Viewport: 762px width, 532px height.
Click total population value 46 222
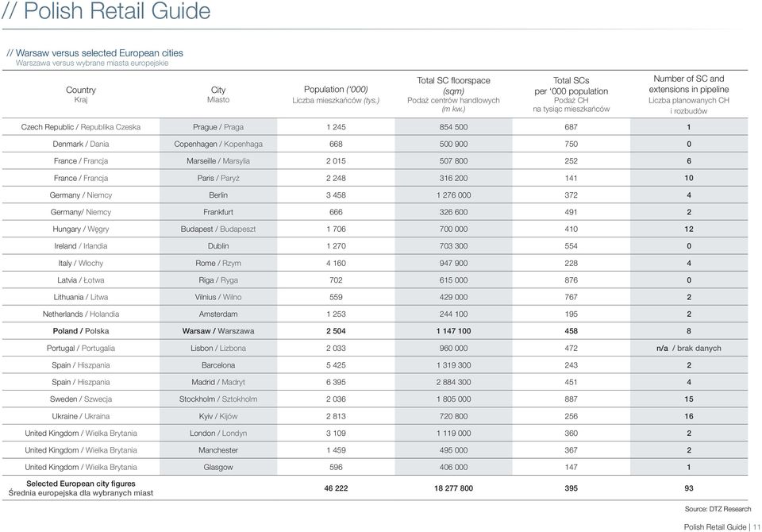pos(336,488)
